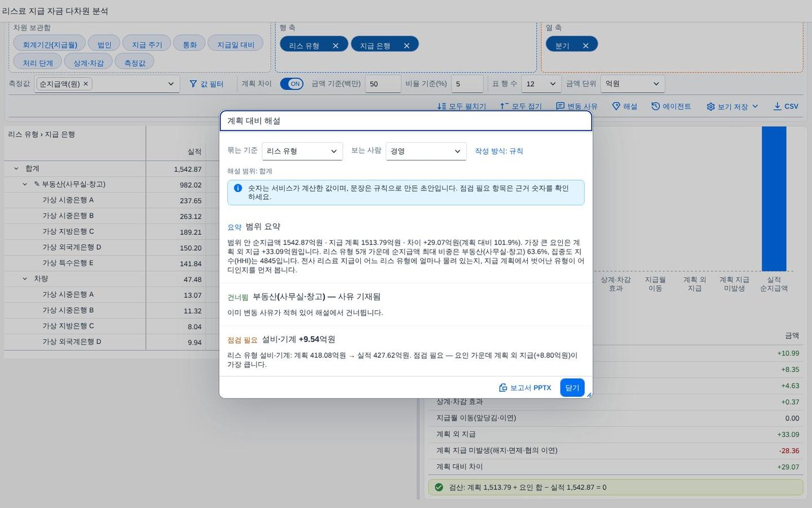Open the 금액 단위 dropdown showing 억원
The width and height of the screenshot is (812, 508).
click(x=633, y=84)
